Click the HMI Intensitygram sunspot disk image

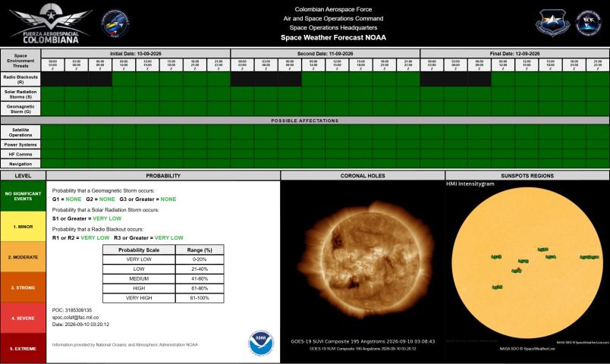(527, 263)
